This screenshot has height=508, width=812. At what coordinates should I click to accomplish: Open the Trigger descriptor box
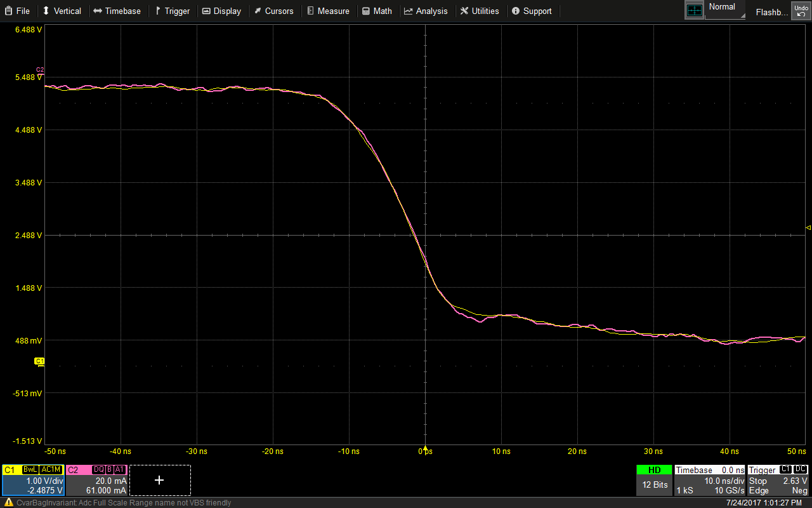[778, 480]
